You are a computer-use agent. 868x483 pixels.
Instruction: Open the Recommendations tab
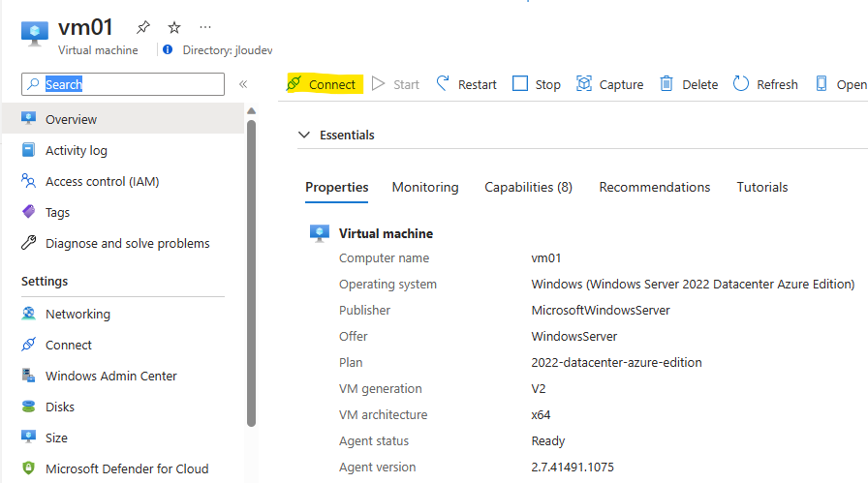click(654, 187)
